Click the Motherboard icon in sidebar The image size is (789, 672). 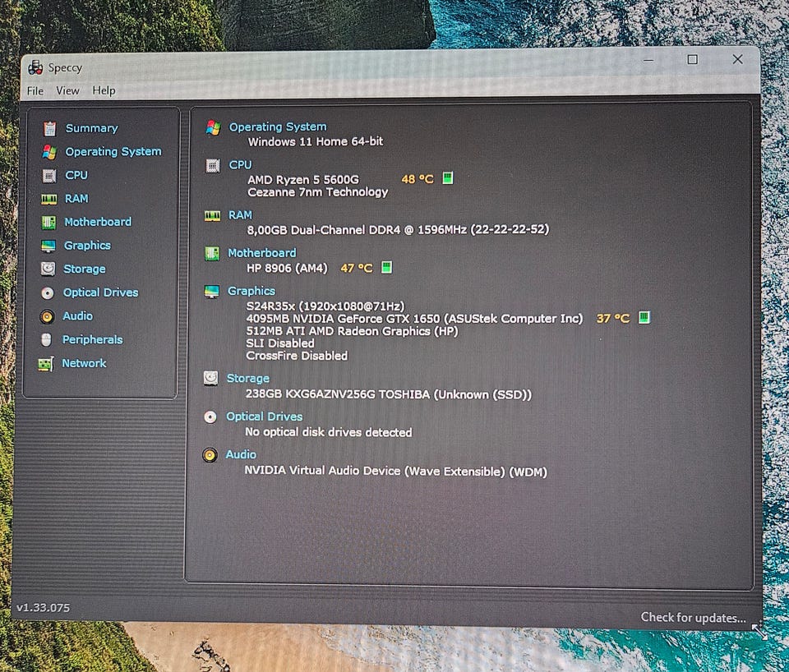pyautogui.click(x=48, y=223)
